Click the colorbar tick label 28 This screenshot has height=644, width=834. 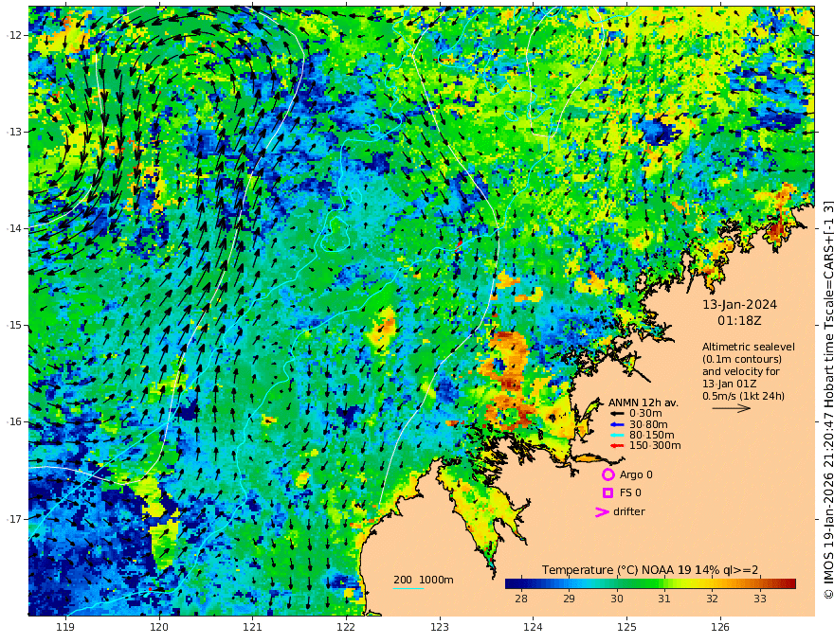[x=521, y=599]
